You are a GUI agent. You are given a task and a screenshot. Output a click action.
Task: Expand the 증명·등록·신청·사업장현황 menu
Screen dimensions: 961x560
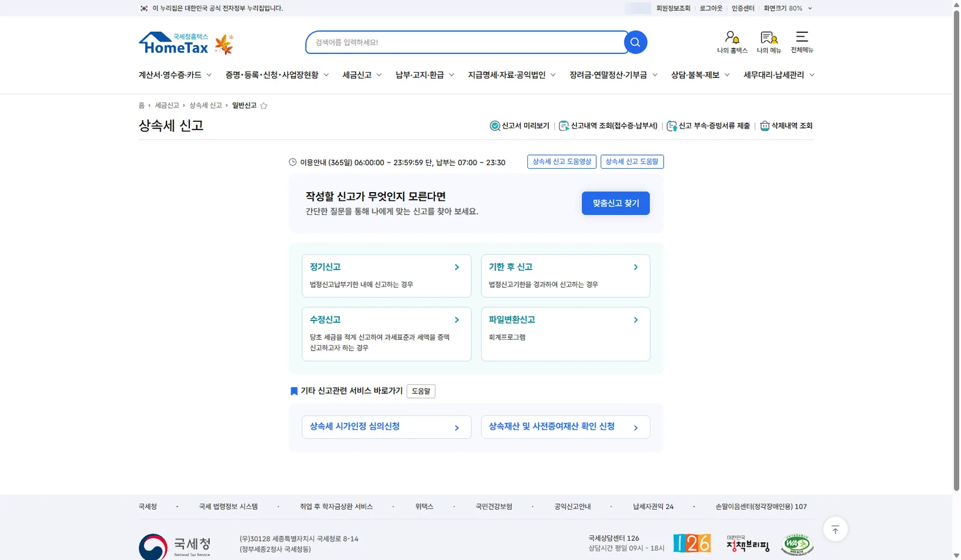click(x=277, y=75)
